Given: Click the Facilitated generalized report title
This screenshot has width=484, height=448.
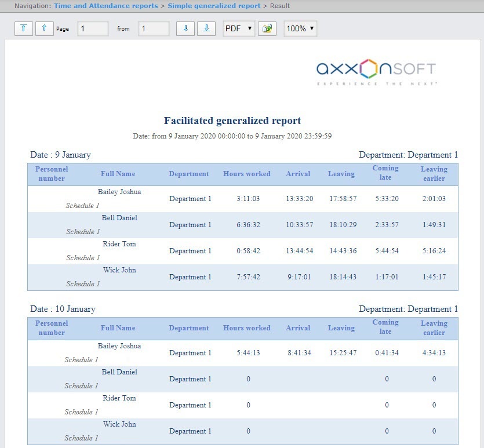Looking at the screenshot, I should click(232, 121).
